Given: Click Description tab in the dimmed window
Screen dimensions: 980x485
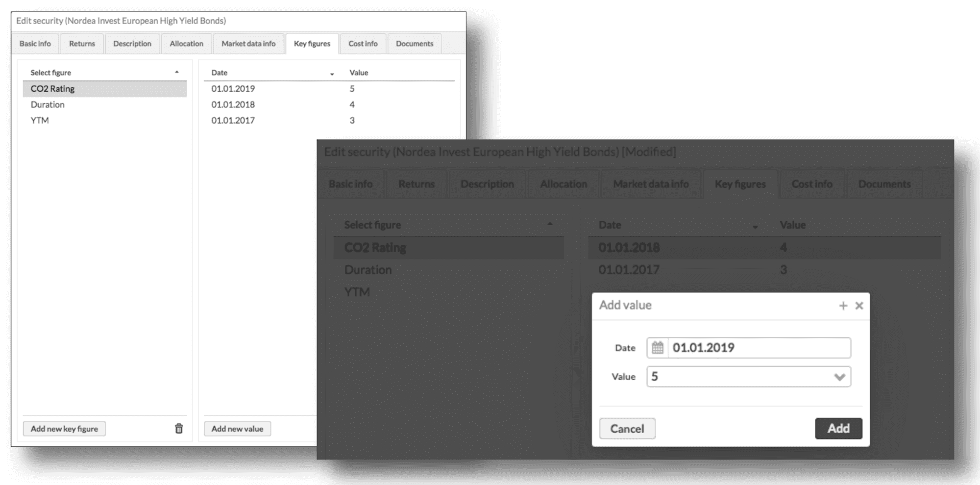Looking at the screenshot, I should [487, 184].
